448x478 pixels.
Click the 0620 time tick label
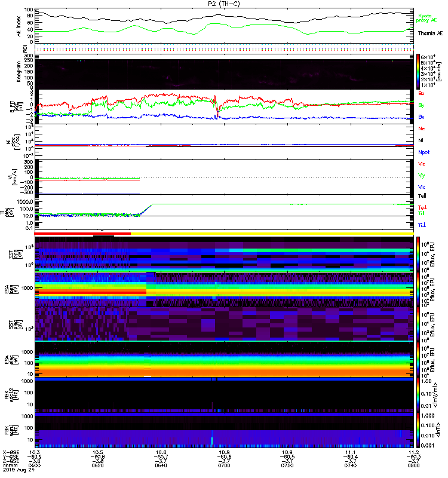pos(98,465)
